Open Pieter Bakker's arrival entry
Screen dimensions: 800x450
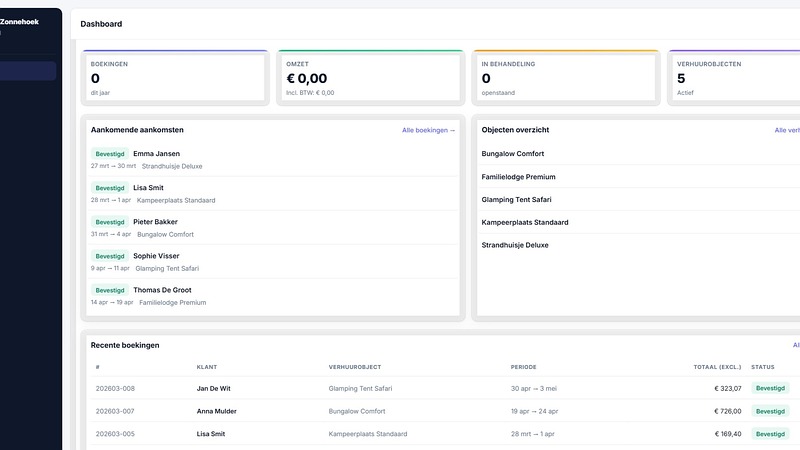156,222
